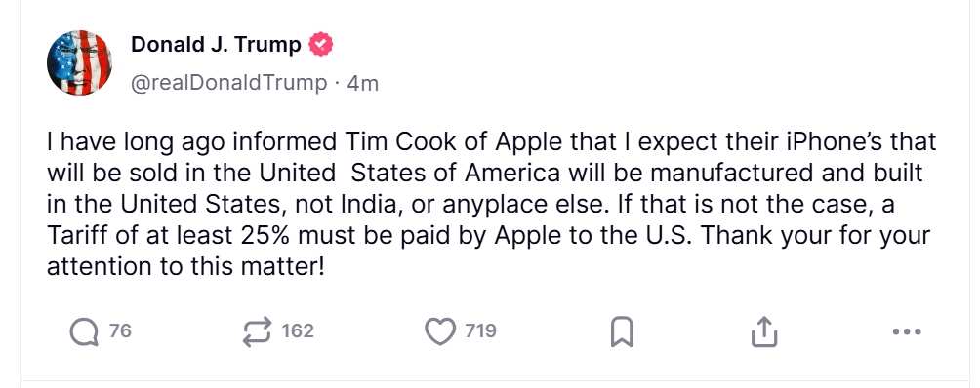Click the @realDonaldTrump handle
This screenshot has width=980, height=388.
[x=228, y=83]
